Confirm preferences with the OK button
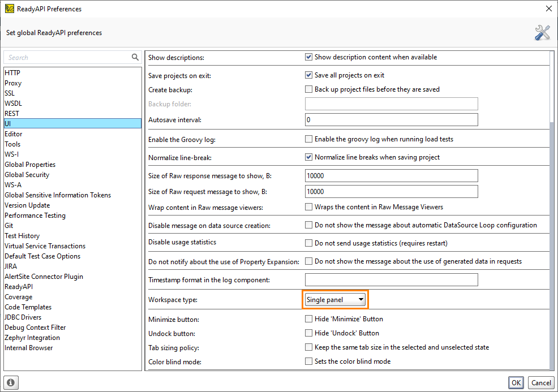 (516, 382)
